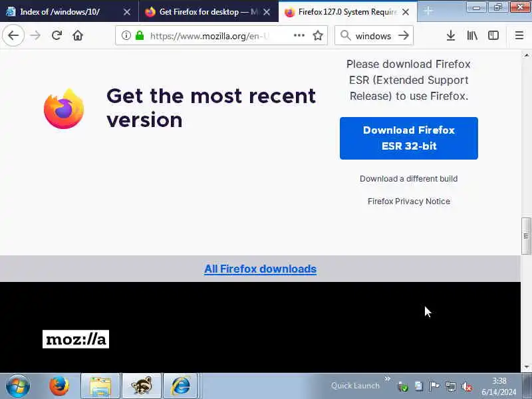Open the Downloads panel
The width and height of the screenshot is (532, 399).
[451, 35]
